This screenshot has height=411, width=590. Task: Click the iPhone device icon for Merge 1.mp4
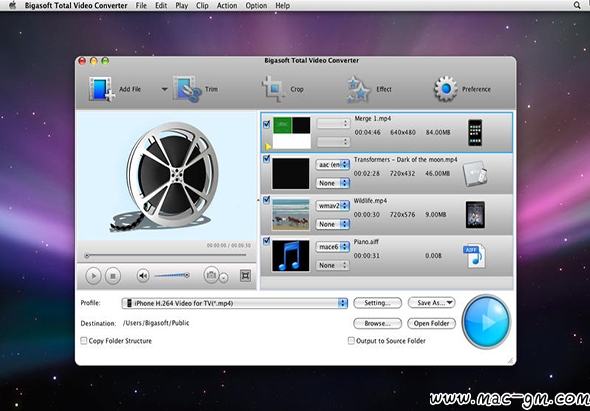[x=475, y=132]
